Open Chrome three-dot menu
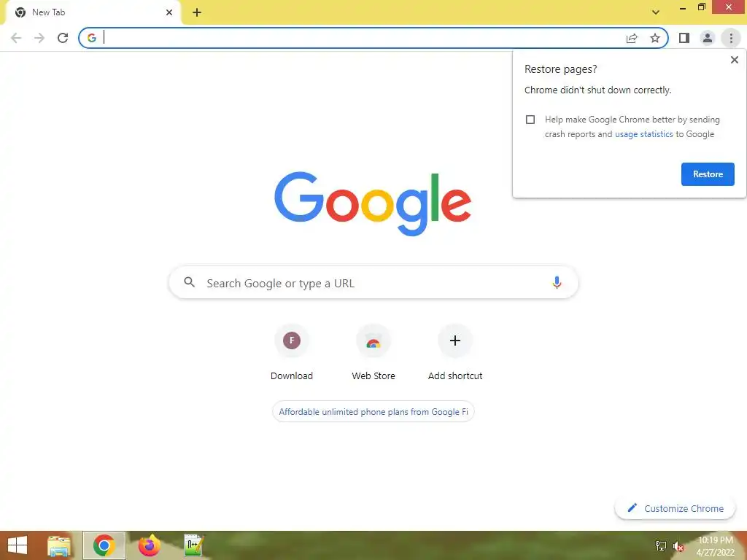This screenshot has width=747, height=560. 731,38
